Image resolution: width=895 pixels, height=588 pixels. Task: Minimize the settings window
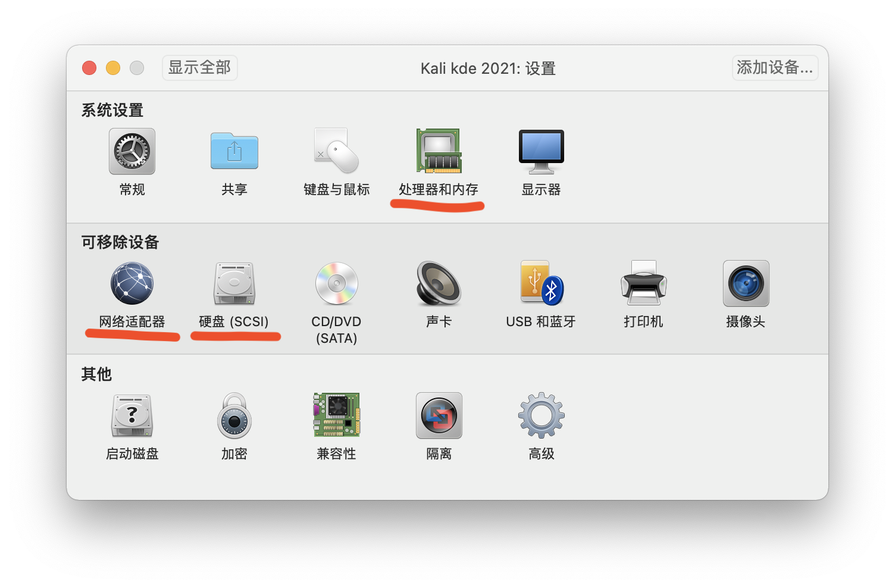click(x=112, y=68)
